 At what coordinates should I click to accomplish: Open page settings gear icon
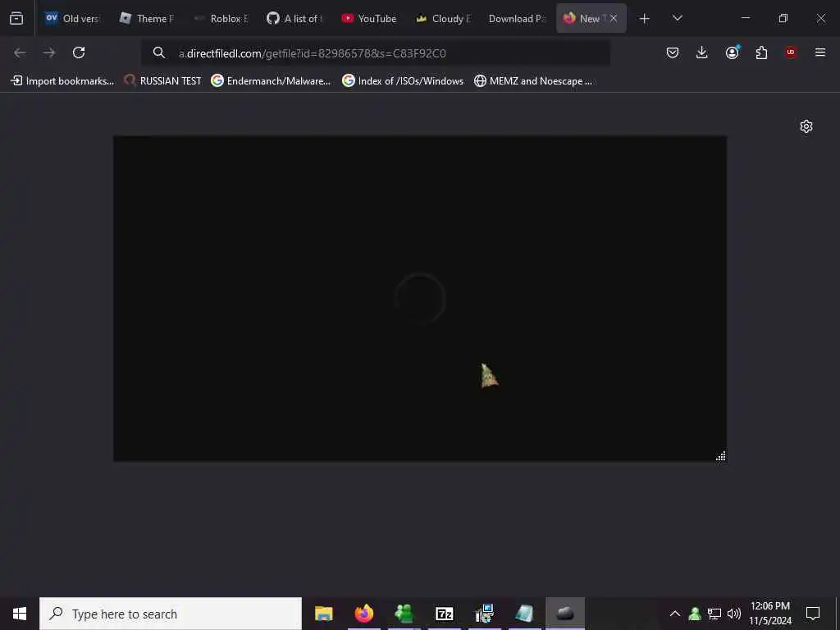pyautogui.click(x=806, y=126)
